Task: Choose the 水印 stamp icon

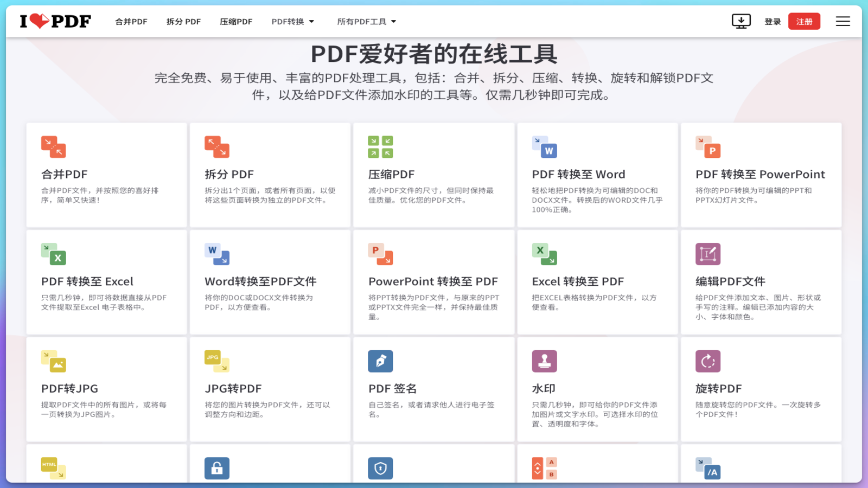Action: coord(544,361)
